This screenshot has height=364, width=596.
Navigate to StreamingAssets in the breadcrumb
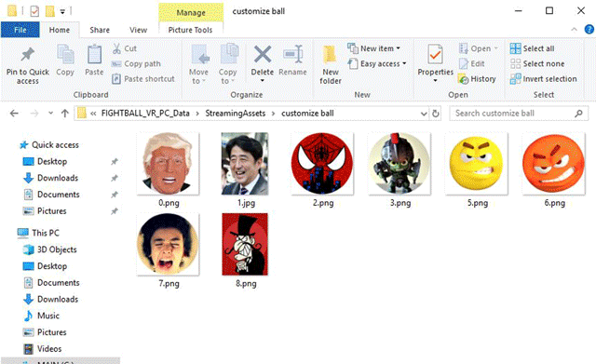pos(236,114)
